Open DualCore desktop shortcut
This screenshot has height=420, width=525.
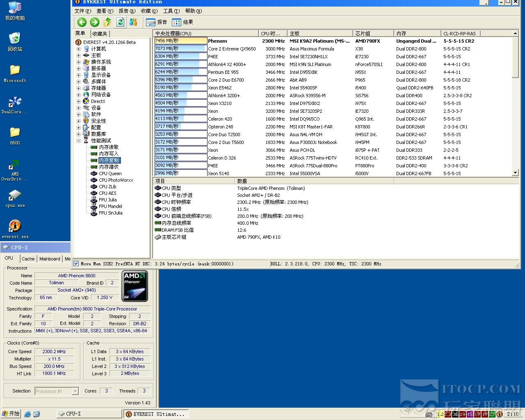tap(15, 105)
